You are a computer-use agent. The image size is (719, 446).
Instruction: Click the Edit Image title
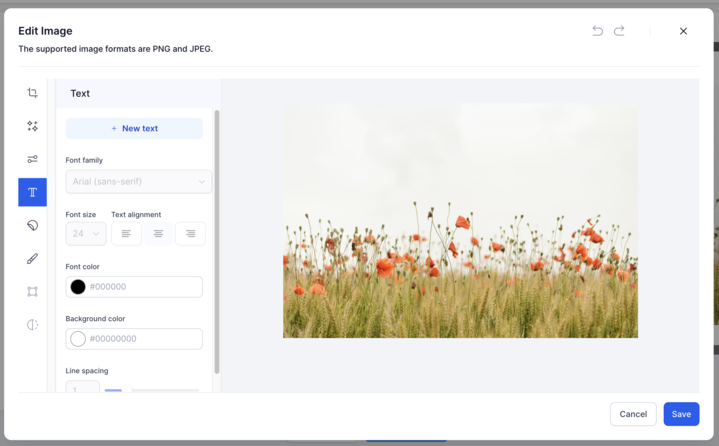[45, 31]
